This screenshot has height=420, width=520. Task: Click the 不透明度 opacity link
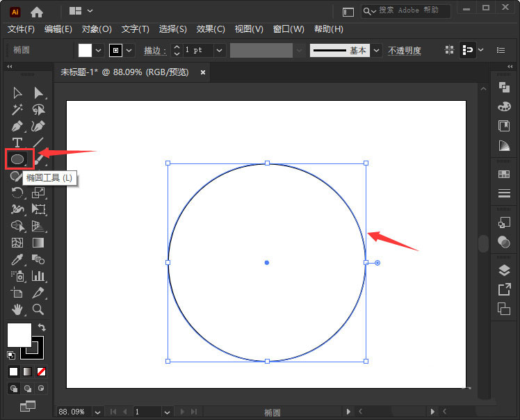pyautogui.click(x=404, y=51)
